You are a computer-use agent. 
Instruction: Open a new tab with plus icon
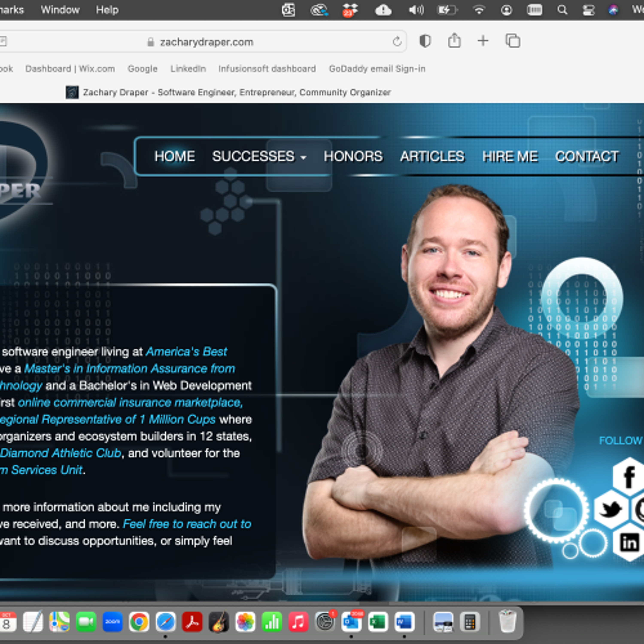(x=483, y=41)
